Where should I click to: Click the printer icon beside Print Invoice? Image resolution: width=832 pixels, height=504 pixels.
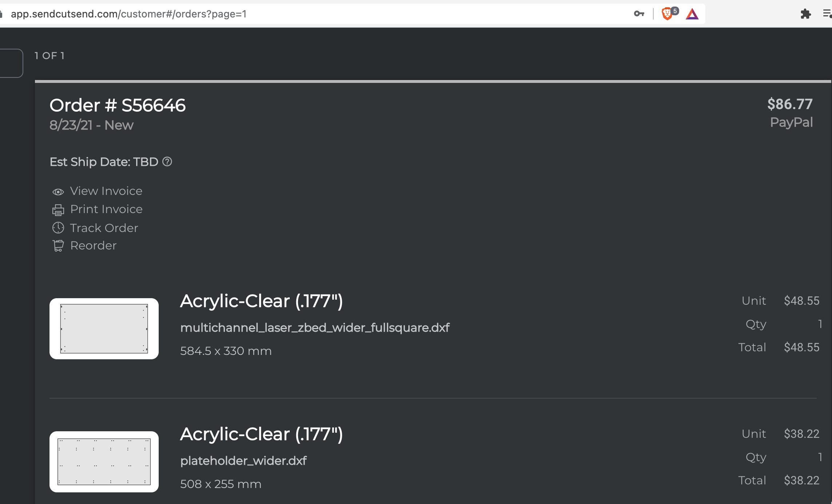click(58, 210)
